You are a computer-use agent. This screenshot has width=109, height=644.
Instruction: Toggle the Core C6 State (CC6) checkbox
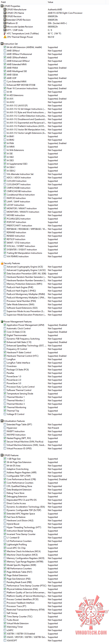(x=5, y=332)
